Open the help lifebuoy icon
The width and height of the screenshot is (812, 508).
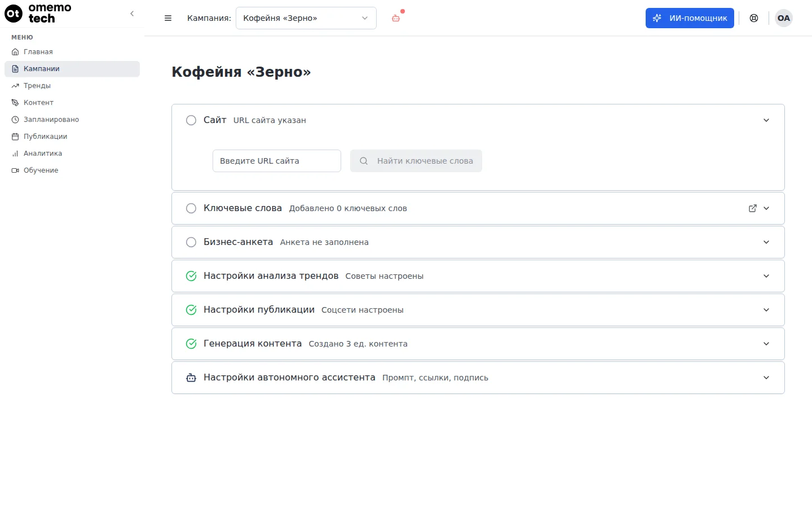pos(754,18)
